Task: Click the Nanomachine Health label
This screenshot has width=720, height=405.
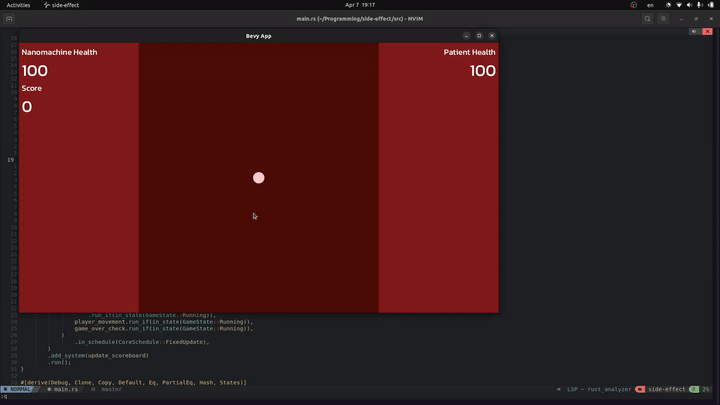Action: pyautogui.click(x=59, y=52)
